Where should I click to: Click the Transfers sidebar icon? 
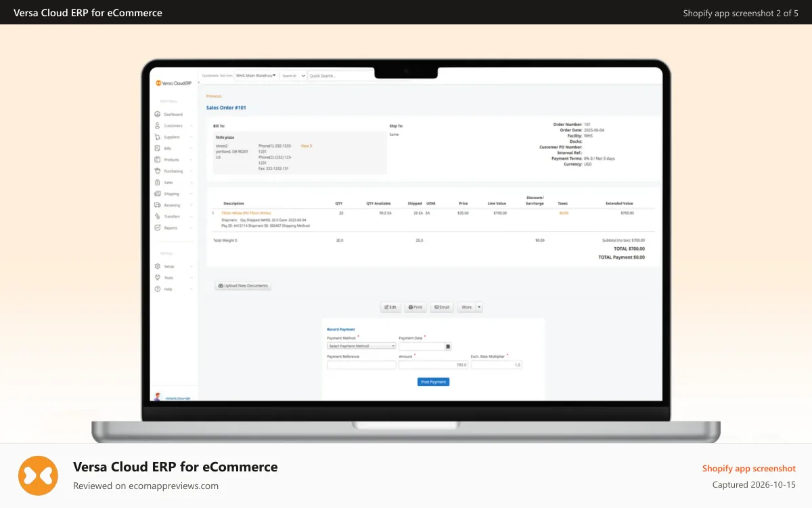click(157, 216)
